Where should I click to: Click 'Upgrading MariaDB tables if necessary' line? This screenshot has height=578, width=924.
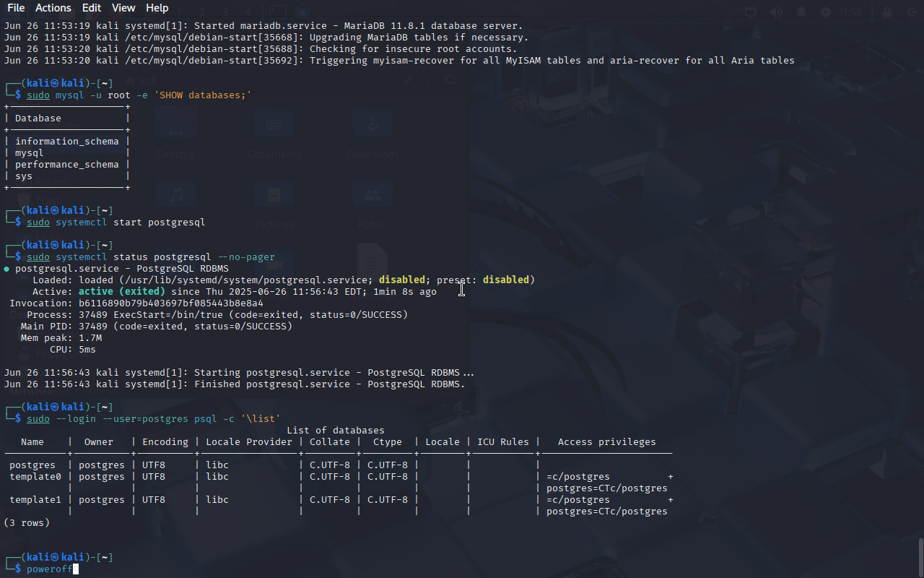(x=266, y=38)
